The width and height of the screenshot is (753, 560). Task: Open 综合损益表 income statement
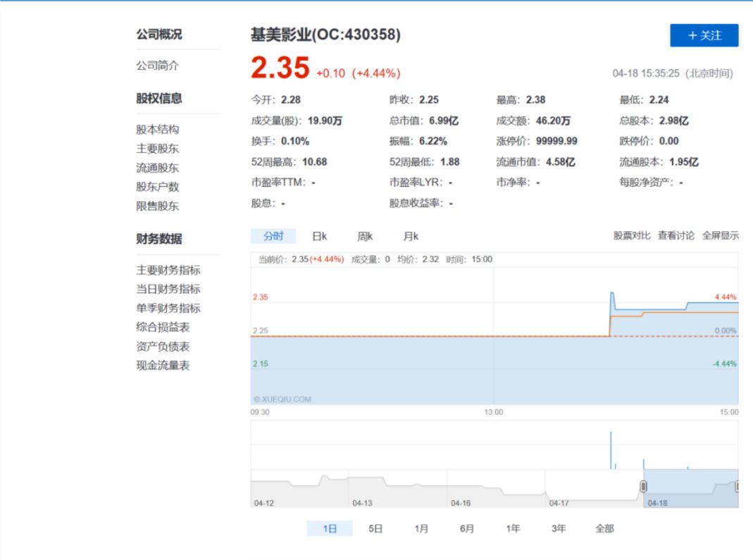161,327
